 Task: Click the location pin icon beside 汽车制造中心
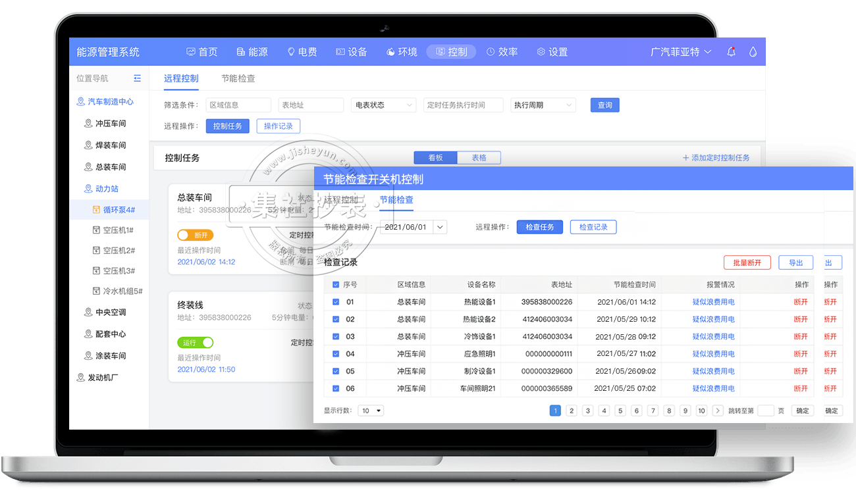point(81,102)
